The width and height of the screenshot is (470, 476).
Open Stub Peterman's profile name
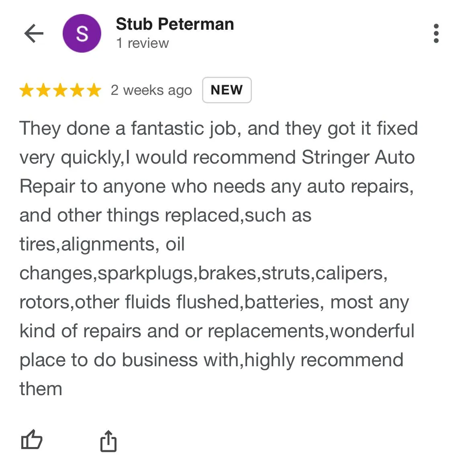175,24
